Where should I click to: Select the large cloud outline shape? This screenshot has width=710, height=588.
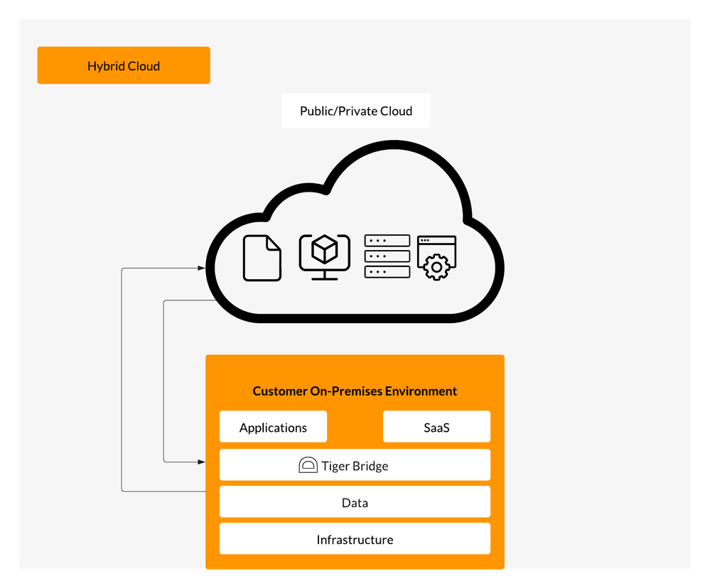[355, 232]
